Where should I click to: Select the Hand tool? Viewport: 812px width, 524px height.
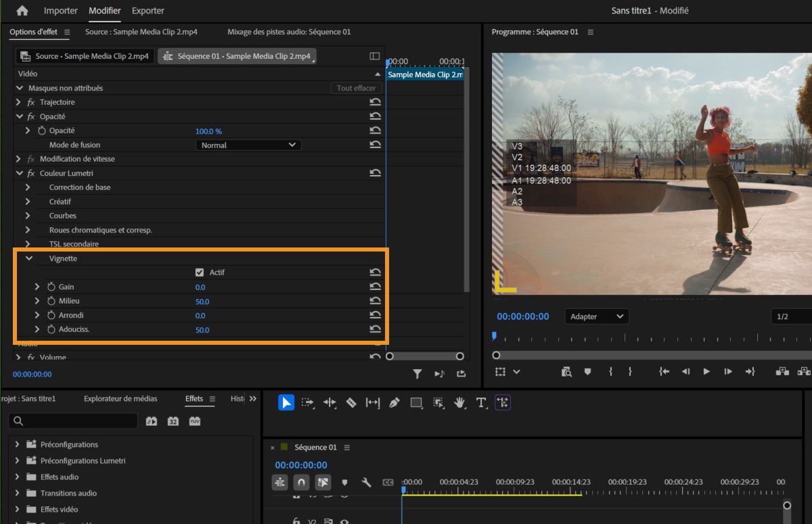click(459, 403)
